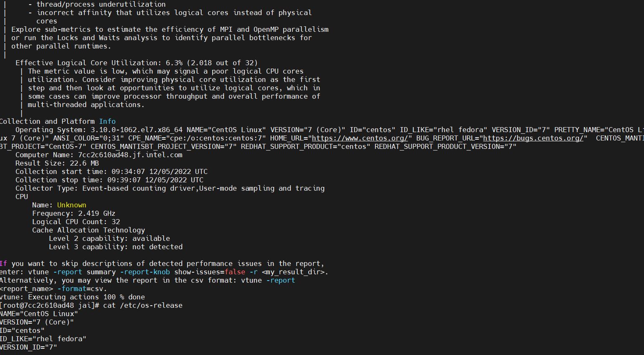Click the magenta "If" word

[x=3, y=263]
